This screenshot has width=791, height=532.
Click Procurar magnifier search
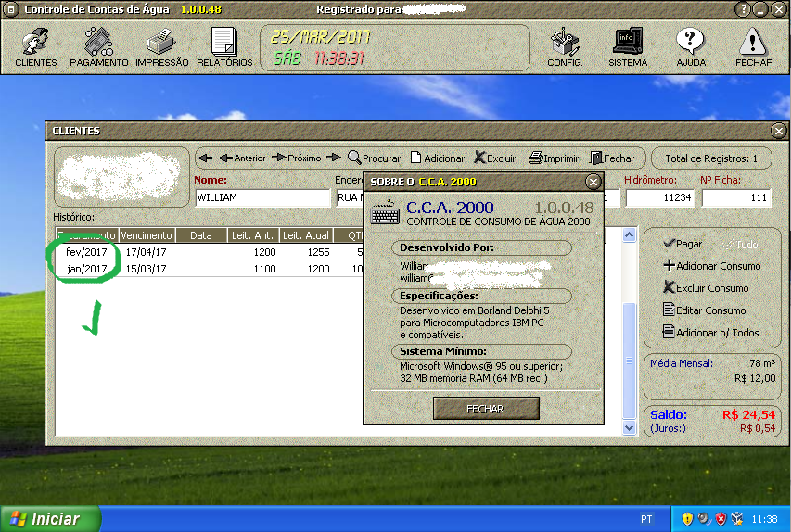pyautogui.click(x=374, y=158)
